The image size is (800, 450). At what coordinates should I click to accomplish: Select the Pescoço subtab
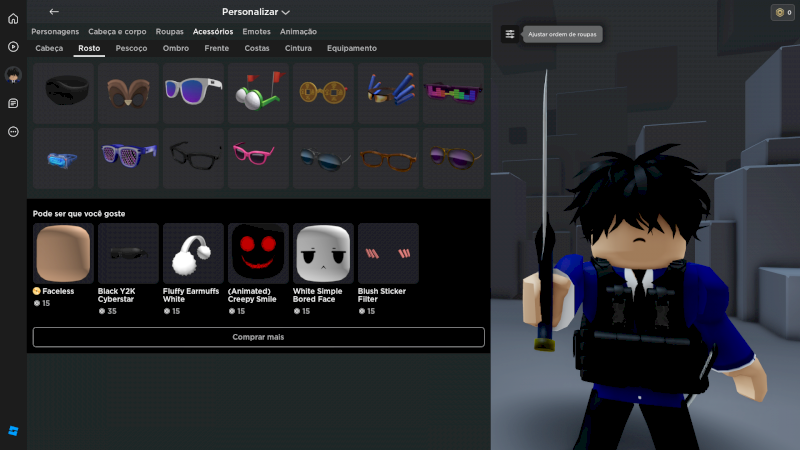tap(131, 48)
